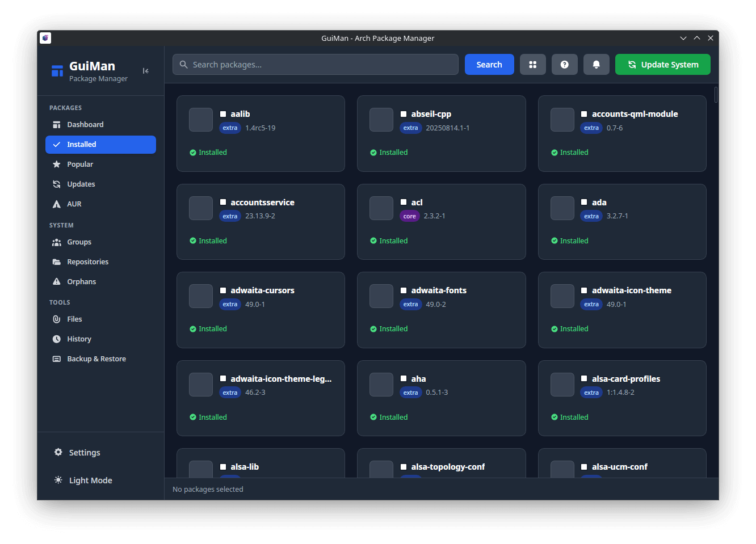Click the vertical scrollbar of the package list
Screen dimensions: 756x544
[716, 95]
